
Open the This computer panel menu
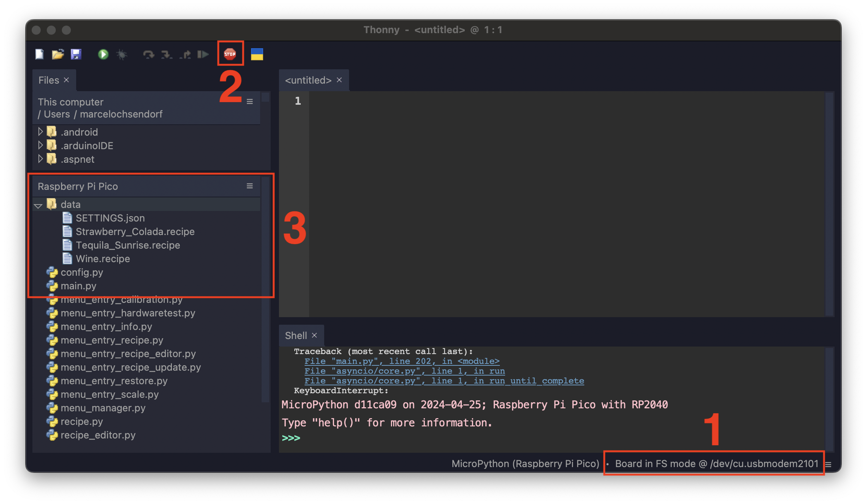pyautogui.click(x=250, y=102)
